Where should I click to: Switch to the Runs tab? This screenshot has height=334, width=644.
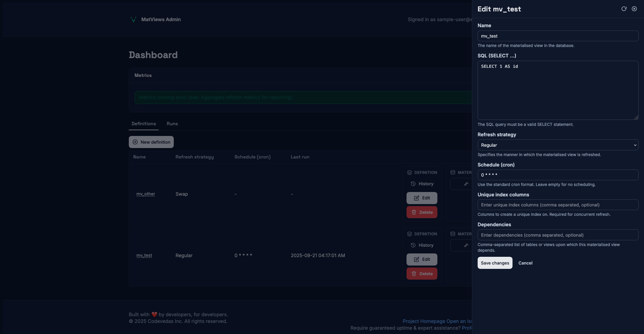pos(172,124)
